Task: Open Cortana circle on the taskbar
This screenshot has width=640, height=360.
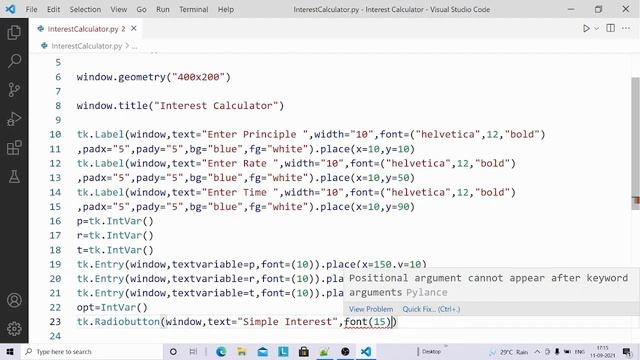Action: coord(173,351)
